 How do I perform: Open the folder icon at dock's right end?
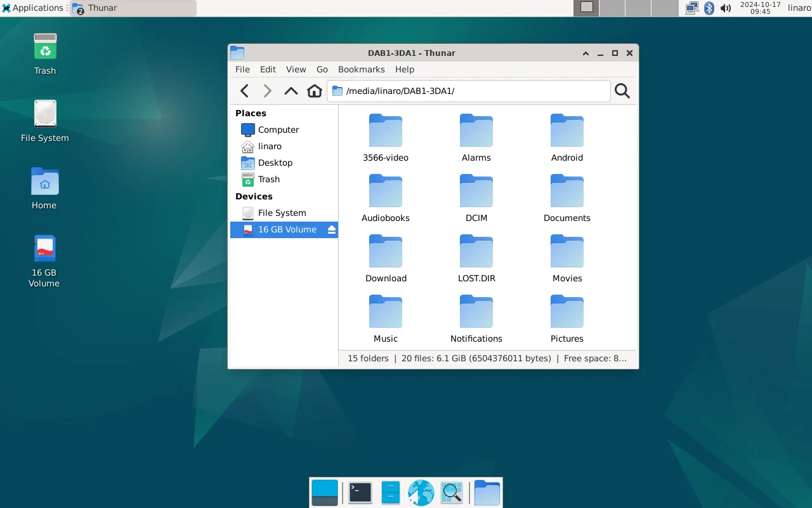point(487,493)
